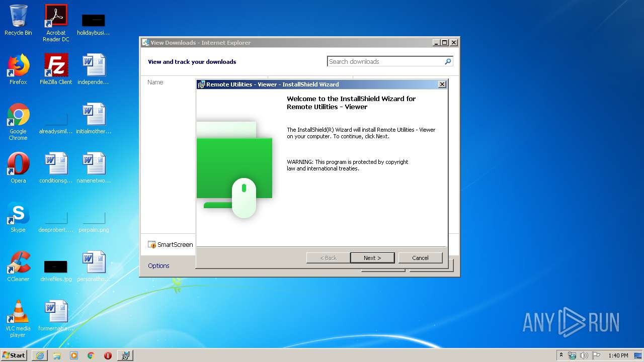Close the InstallShield Wizard dialog

point(442,84)
